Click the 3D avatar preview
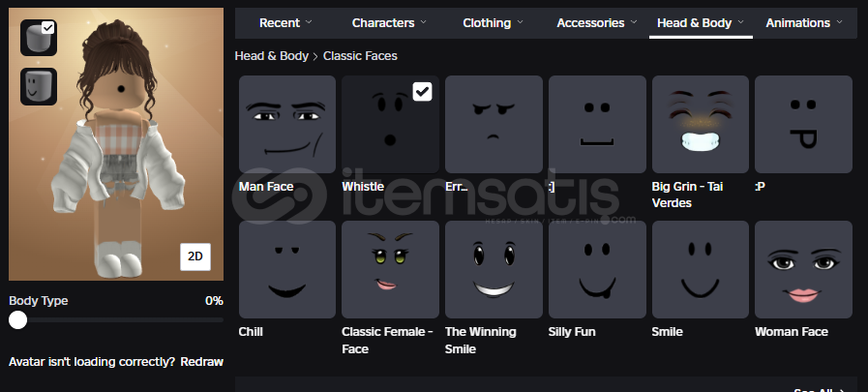868x392 pixels. tap(116, 144)
